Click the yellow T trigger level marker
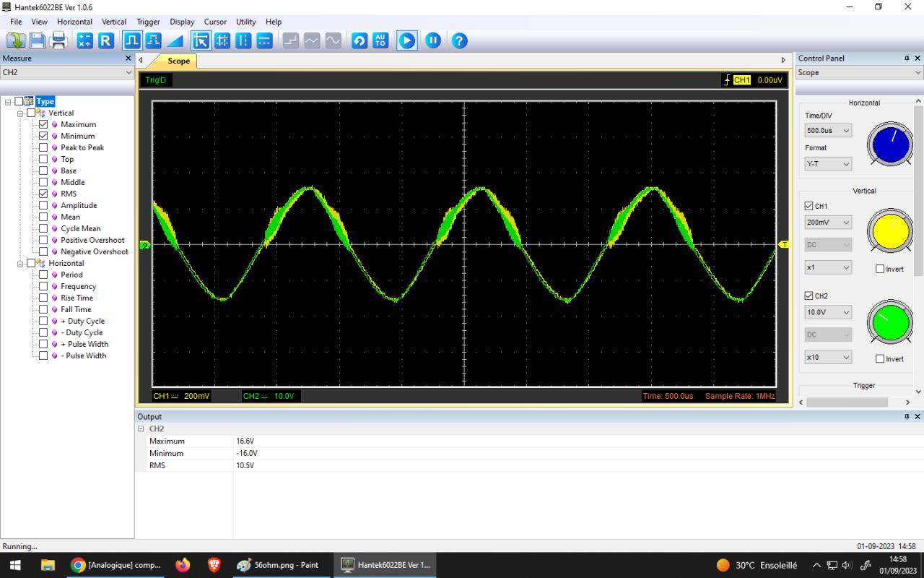This screenshot has height=578, width=924. [x=784, y=244]
